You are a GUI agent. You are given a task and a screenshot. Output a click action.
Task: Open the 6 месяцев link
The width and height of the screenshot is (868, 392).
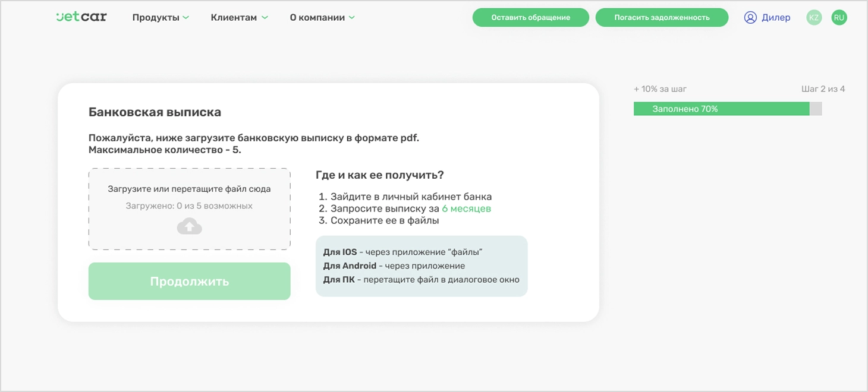[x=467, y=208]
